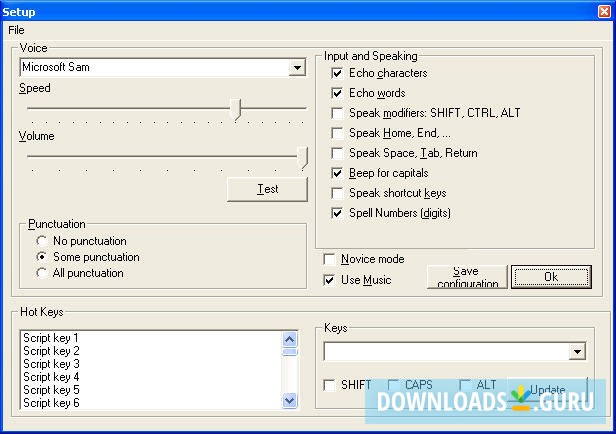616x434 pixels.
Task: Toggle the ALT hotkey checkbox
Action: click(x=465, y=385)
